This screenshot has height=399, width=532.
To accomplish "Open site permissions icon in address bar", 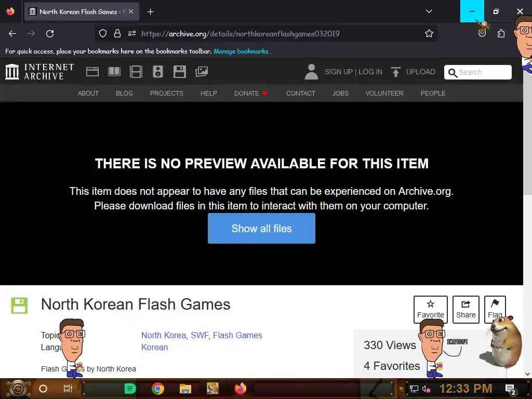I will 131,33.
